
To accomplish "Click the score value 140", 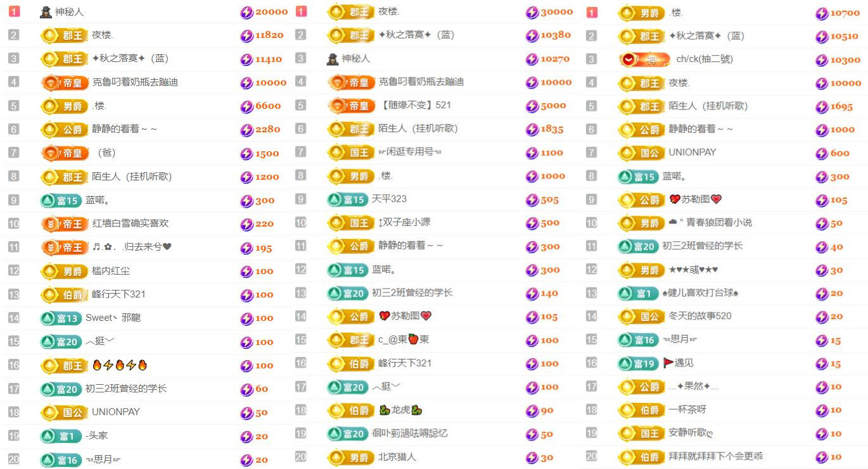I will 549,294.
